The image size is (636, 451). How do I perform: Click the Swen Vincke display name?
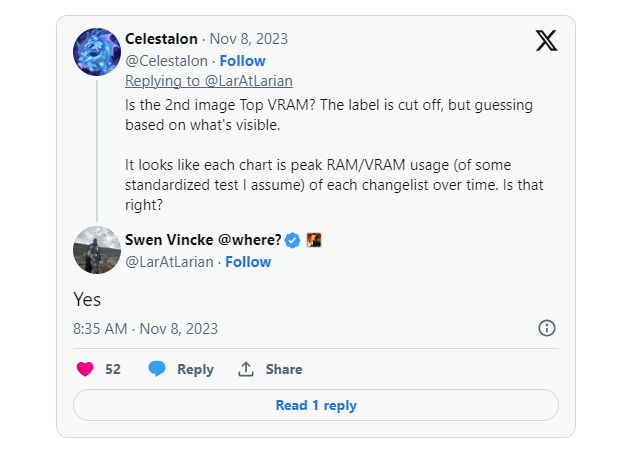[x=202, y=240]
